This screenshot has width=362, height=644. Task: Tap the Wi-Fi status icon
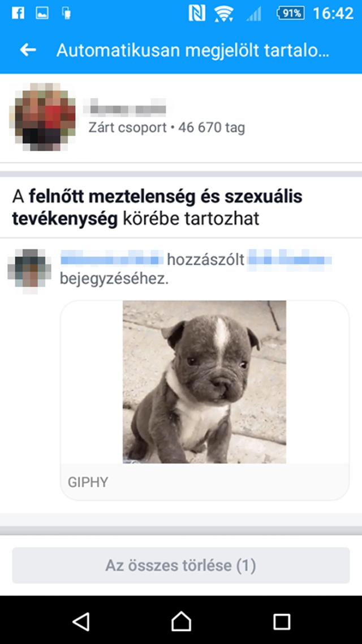tap(223, 14)
